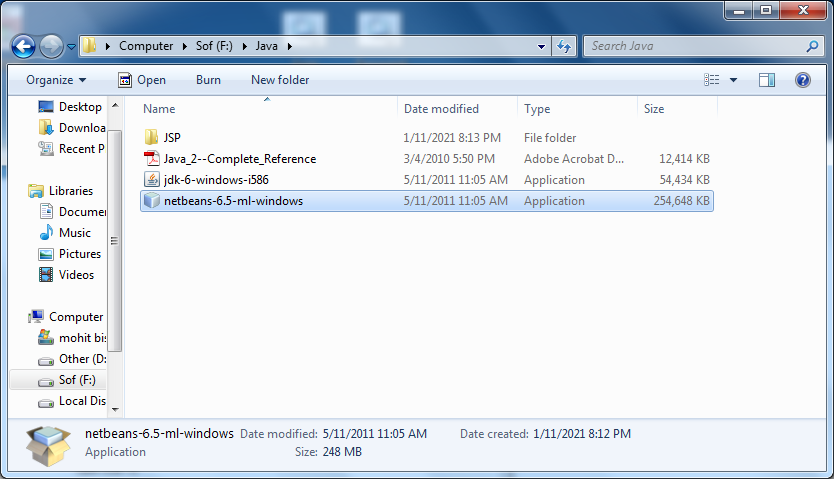Select Computer in the navigation pane
Viewport: 834px width, 479px height.
tap(66, 317)
